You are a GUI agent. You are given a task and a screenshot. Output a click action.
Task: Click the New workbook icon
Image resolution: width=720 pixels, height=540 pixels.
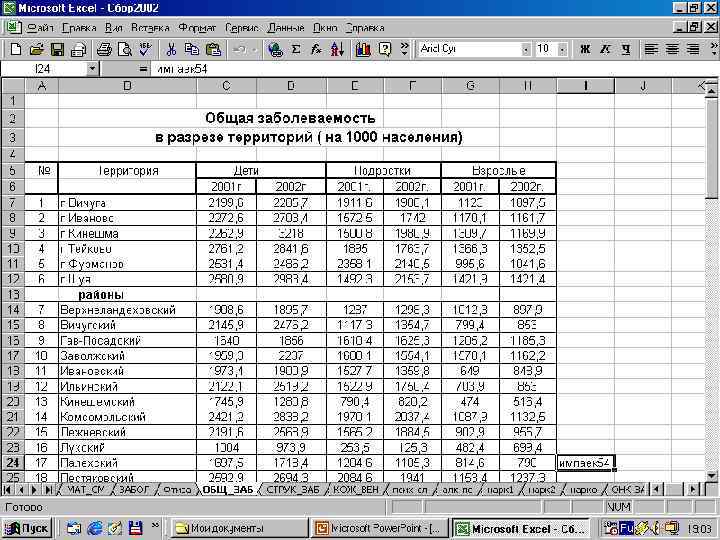tap(15, 49)
